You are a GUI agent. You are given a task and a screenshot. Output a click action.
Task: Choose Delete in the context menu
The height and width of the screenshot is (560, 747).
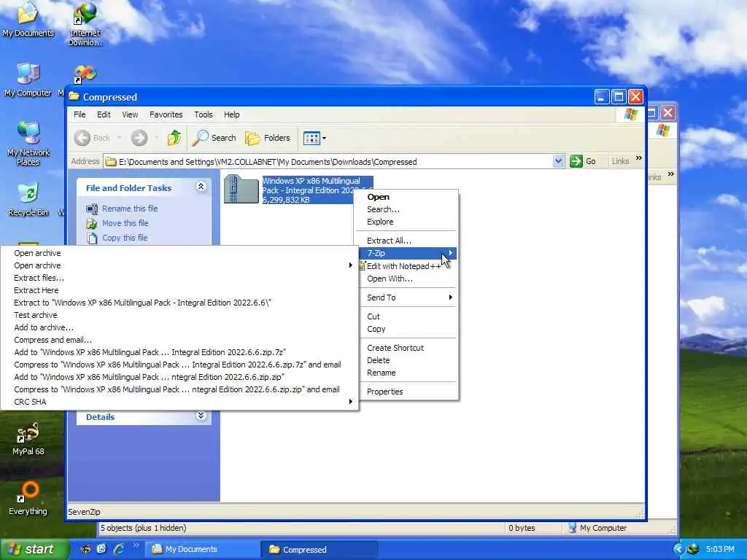(406, 360)
